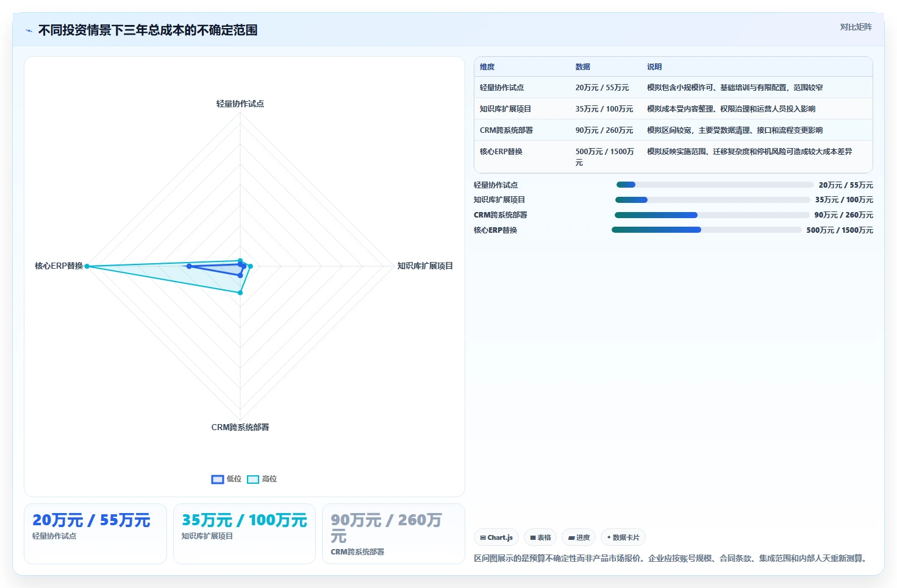The image size is (897, 588).
Task: Click progress label 500万元 / 1500万元
Action: pyautogui.click(x=840, y=230)
